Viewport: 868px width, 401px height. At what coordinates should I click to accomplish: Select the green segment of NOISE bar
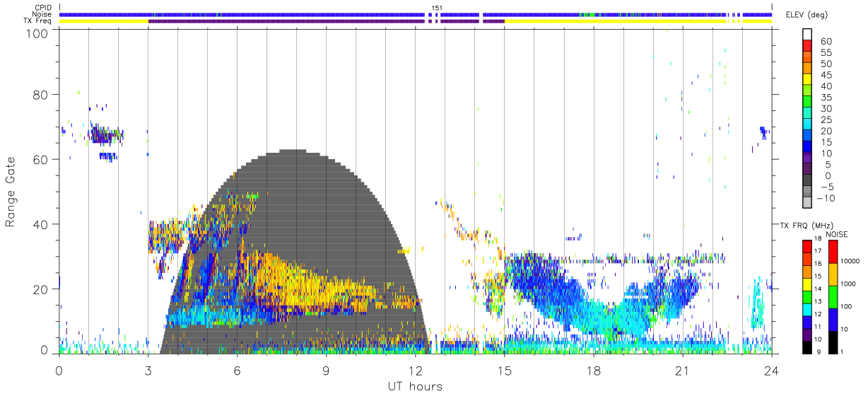coord(832,296)
